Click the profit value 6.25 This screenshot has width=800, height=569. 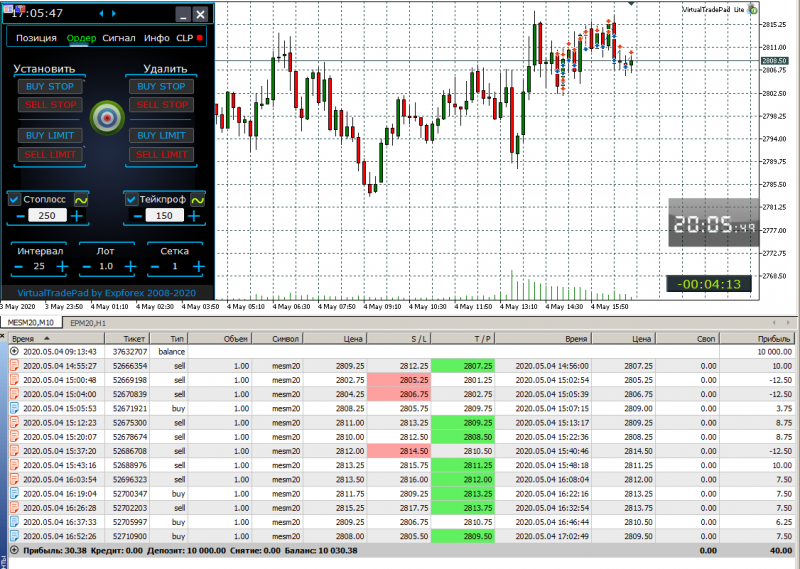[x=783, y=522]
